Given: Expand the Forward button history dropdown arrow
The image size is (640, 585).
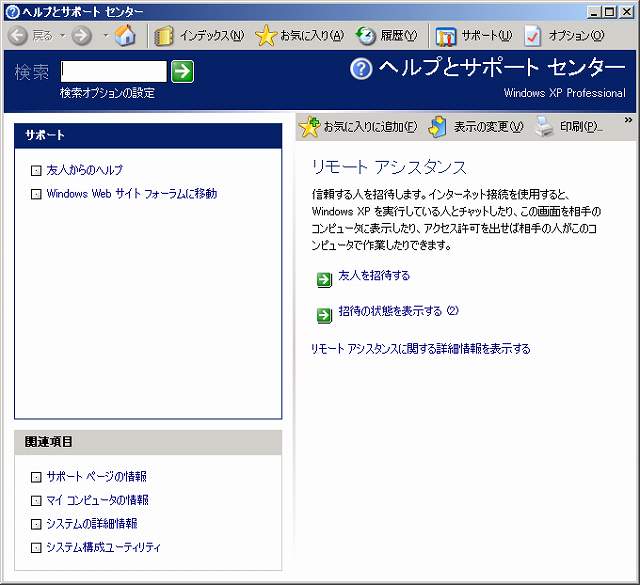Looking at the screenshot, I should pos(105,36).
